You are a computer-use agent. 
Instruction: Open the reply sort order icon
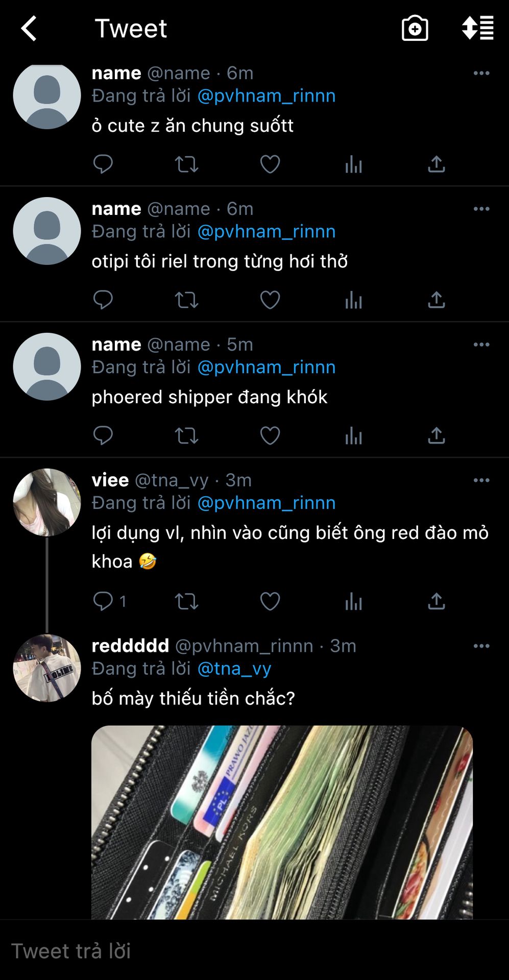coord(477,28)
